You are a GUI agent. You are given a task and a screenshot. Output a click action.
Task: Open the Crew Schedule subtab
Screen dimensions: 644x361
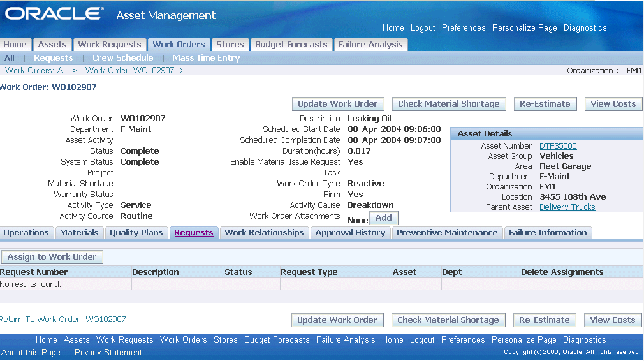(x=123, y=58)
